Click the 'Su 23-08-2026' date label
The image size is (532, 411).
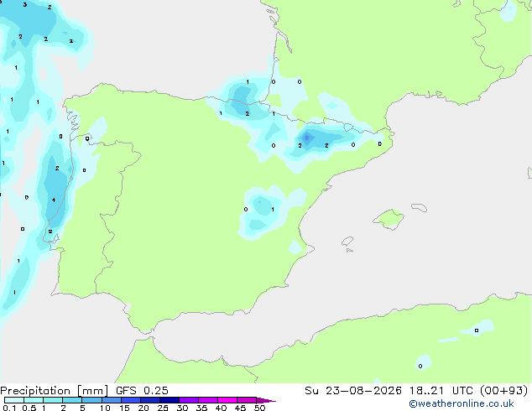tap(353, 391)
